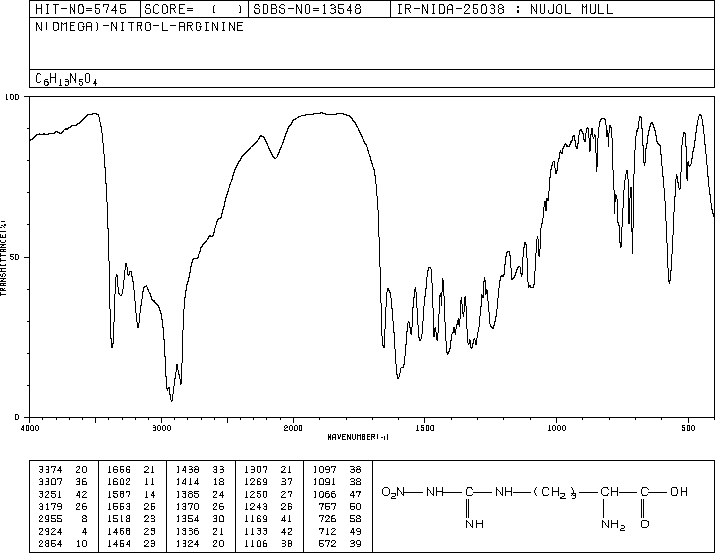
Task: Select peak value 3251 in the table
Action: (x=50, y=494)
